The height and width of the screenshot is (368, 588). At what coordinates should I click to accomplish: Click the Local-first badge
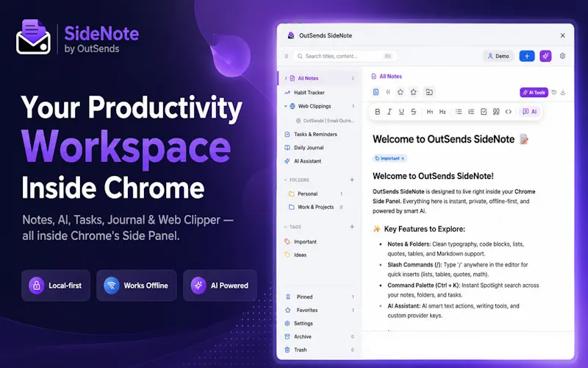pyautogui.click(x=56, y=286)
